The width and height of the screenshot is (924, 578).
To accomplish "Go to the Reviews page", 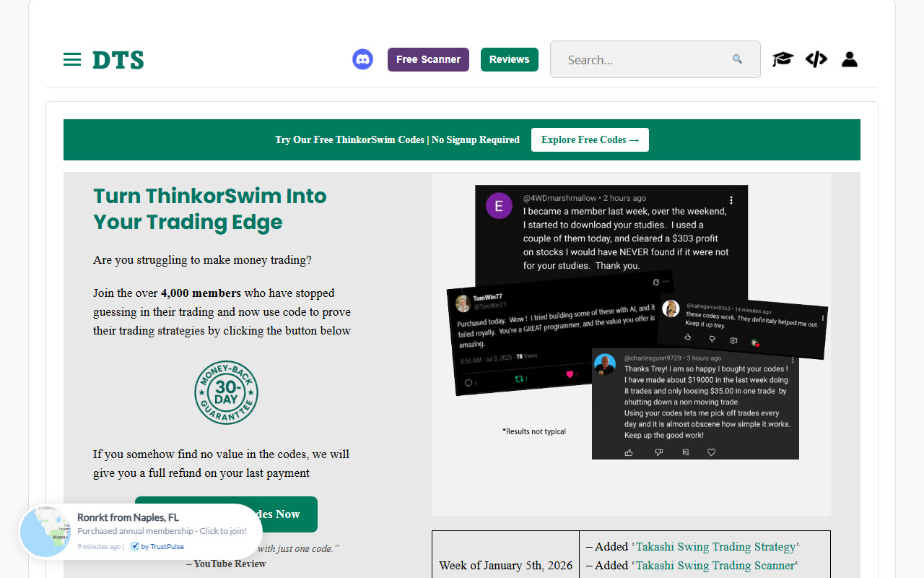I will pyautogui.click(x=510, y=59).
